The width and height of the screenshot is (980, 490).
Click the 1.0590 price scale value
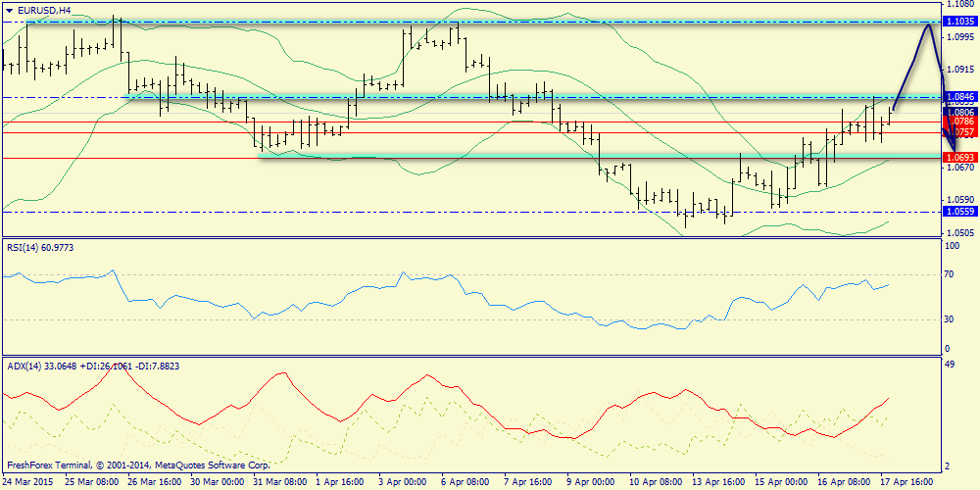pyautogui.click(x=961, y=200)
